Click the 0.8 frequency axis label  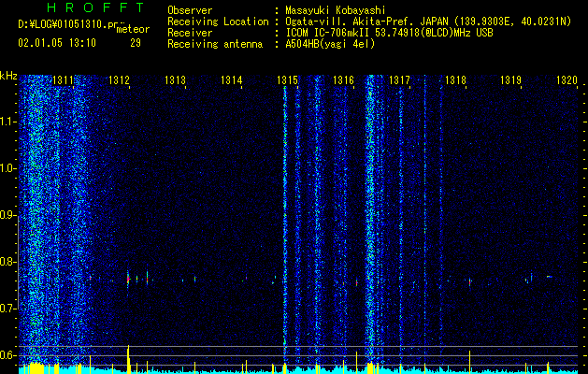[8, 262]
